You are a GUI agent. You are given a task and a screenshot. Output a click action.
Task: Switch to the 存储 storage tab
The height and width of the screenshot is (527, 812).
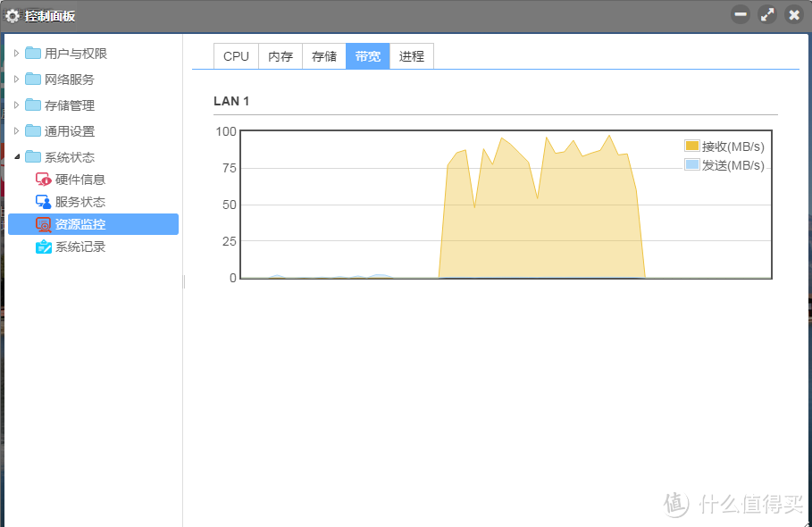pyautogui.click(x=324, y=56)
